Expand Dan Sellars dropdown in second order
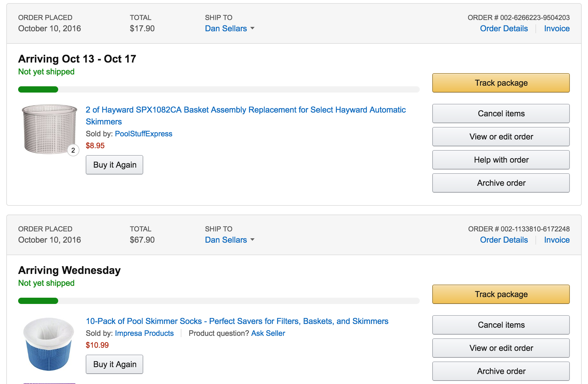 [x=230, y=240]
